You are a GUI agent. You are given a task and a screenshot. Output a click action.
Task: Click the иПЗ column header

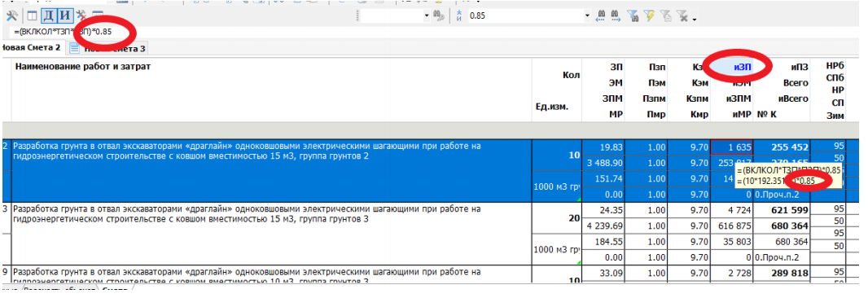[x=800, y=68]
